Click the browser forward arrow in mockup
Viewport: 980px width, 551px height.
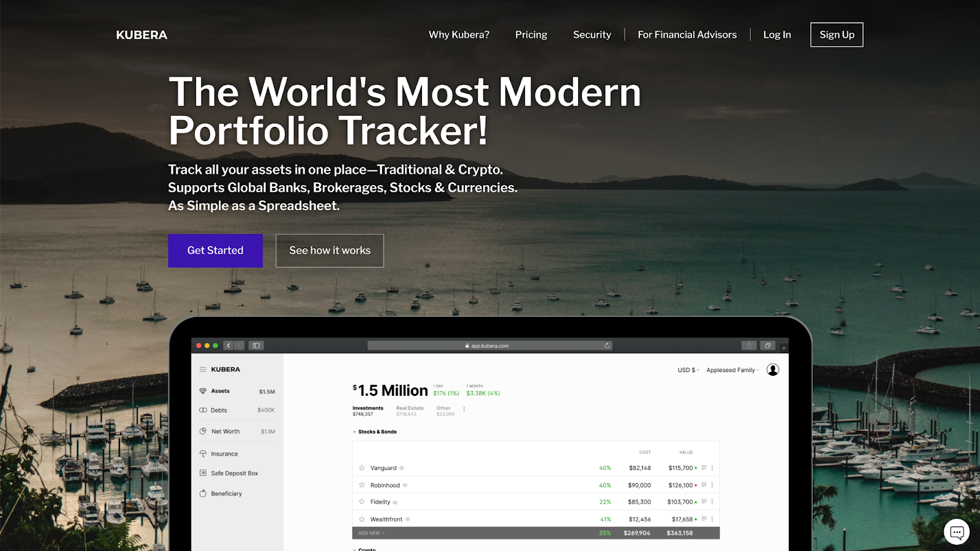(x=239, y=346)
